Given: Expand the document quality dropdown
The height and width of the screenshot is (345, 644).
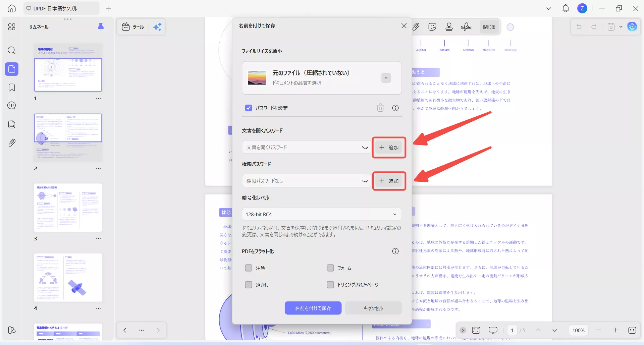Looking at the screenshot, I should tap(385, 77).
